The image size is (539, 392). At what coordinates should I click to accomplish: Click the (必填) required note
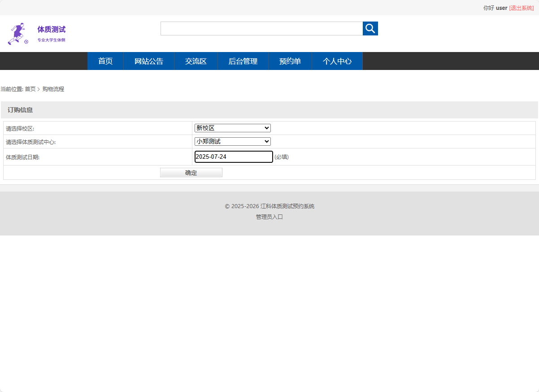pos(282,157)
